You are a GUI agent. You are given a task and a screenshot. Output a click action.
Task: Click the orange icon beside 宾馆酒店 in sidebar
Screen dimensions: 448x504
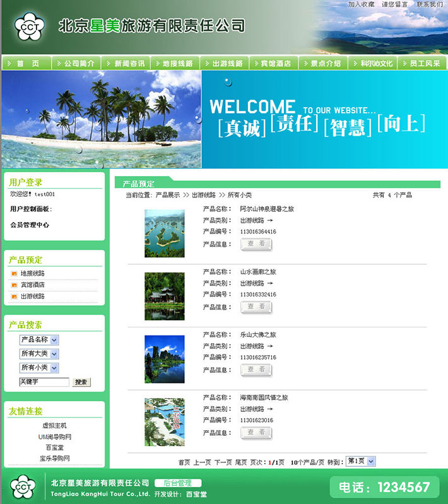14,285
